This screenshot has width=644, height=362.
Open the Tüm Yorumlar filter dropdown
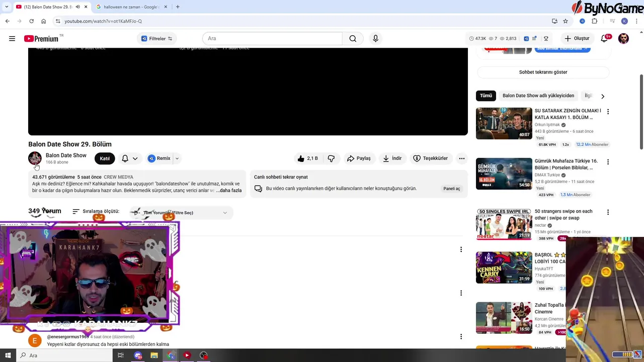coord(181,213)
